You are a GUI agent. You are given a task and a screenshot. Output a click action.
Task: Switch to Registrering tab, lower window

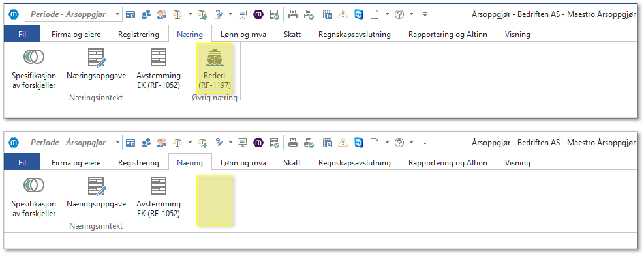[x=138, y=162]
